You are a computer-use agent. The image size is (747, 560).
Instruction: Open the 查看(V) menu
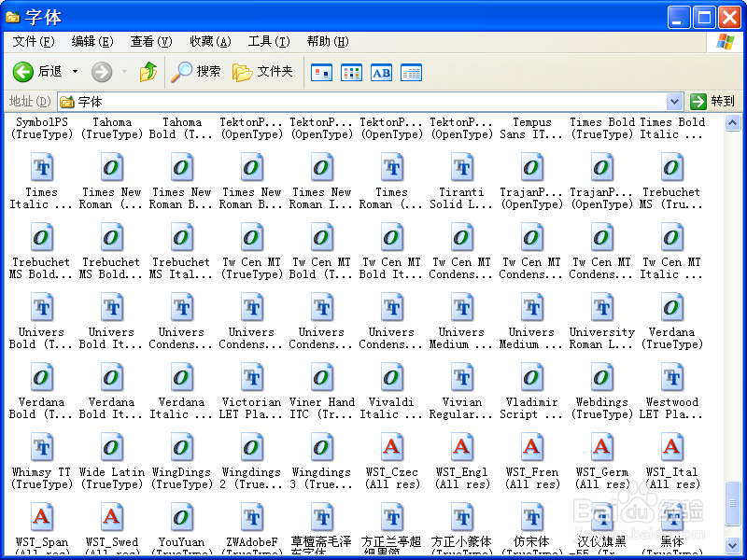(151, 42)
